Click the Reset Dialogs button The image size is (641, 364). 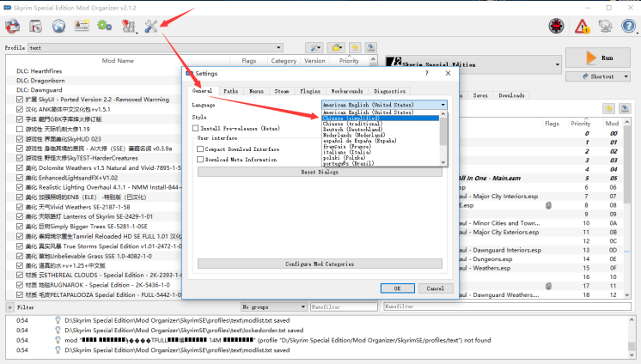320,172
